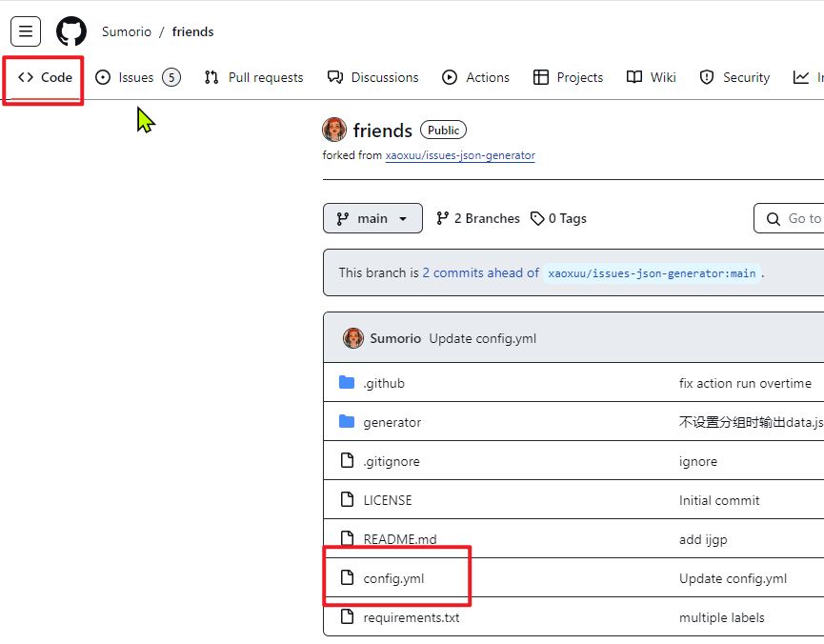Click the generator folder icon

[347, 422]
